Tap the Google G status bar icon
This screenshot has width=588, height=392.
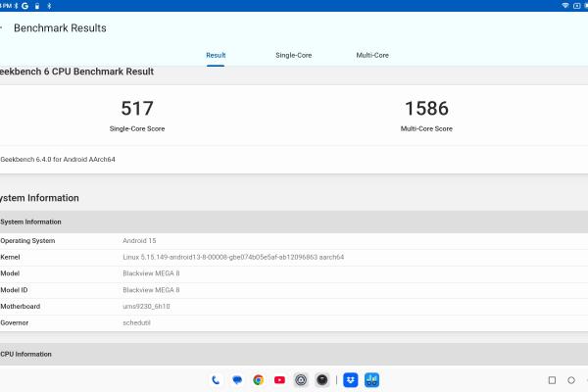(x=25, y=6)
